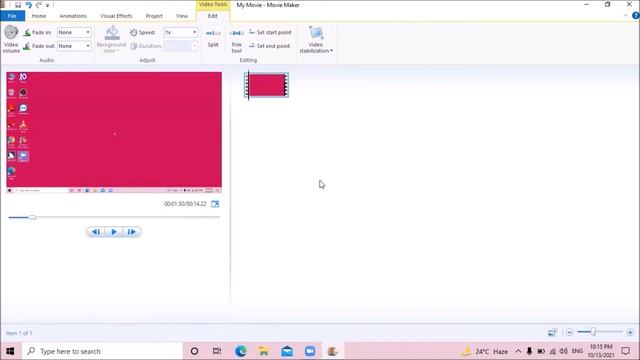Click the Movie Maker taskbar icon
Screen dimensions: 640x360
333,351
